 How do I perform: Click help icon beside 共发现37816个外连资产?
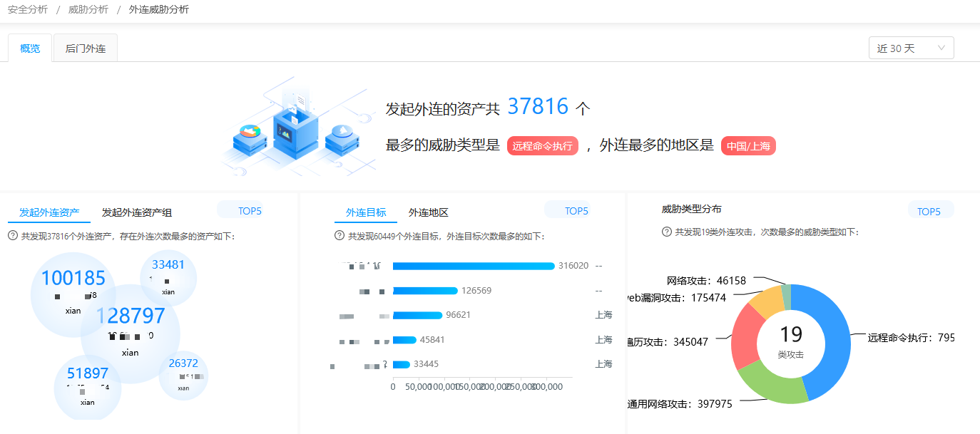(12, 236)
